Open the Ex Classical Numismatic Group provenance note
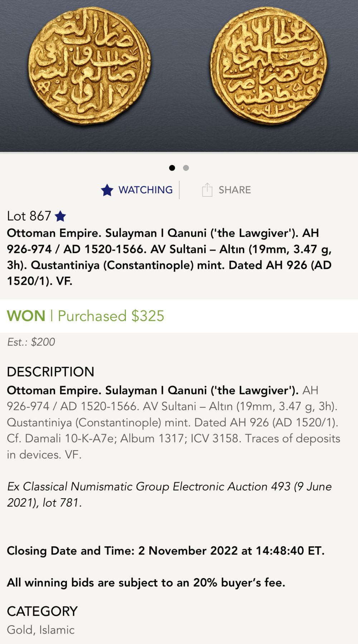This screenshot has height=644, width=358. 169,494
